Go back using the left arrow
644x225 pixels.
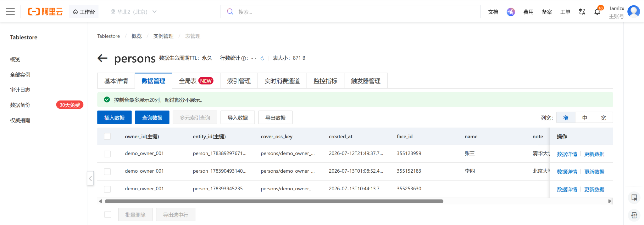pyautogui.click(x=103, y=58)
